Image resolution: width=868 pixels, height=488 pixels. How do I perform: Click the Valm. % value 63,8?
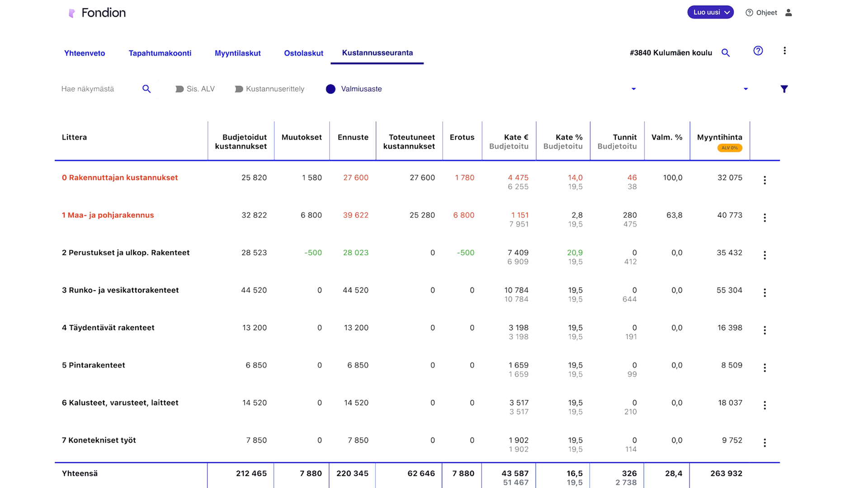(x=675, y=215)
